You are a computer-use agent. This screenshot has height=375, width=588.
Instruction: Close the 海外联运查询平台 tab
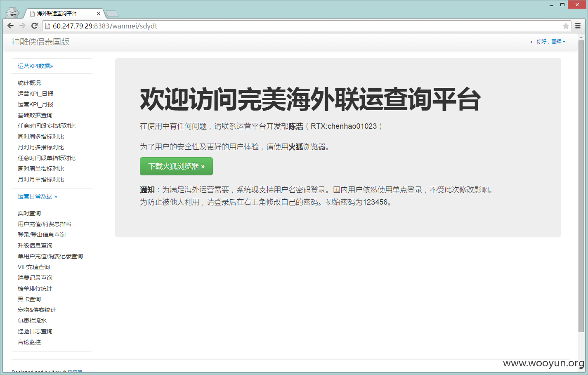pyautogui.click(x=99, y=14)
